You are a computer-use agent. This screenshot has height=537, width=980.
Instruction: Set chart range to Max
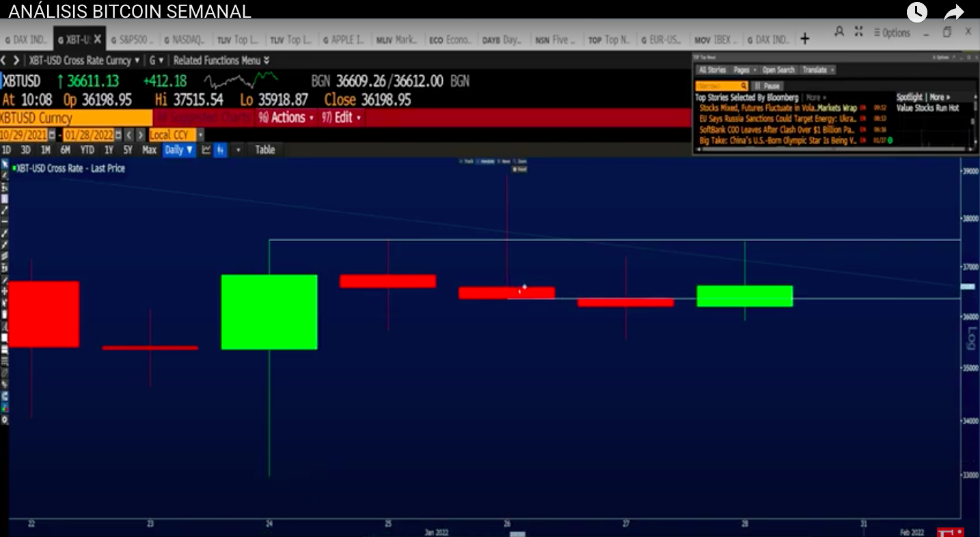coord(149,150)
